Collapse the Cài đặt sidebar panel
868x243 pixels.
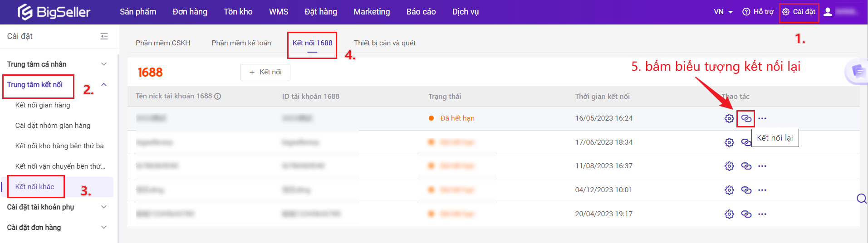(x=104, y=36)
